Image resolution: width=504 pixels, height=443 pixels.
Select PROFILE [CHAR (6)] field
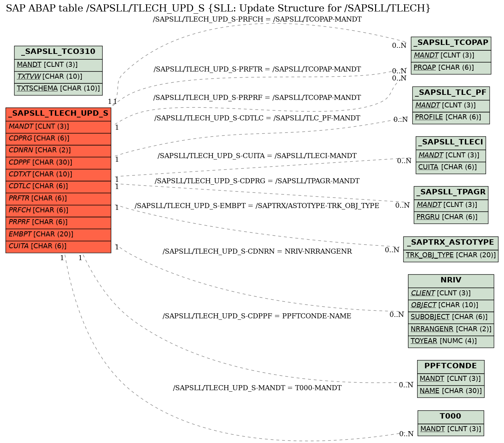tap(451, 117)
